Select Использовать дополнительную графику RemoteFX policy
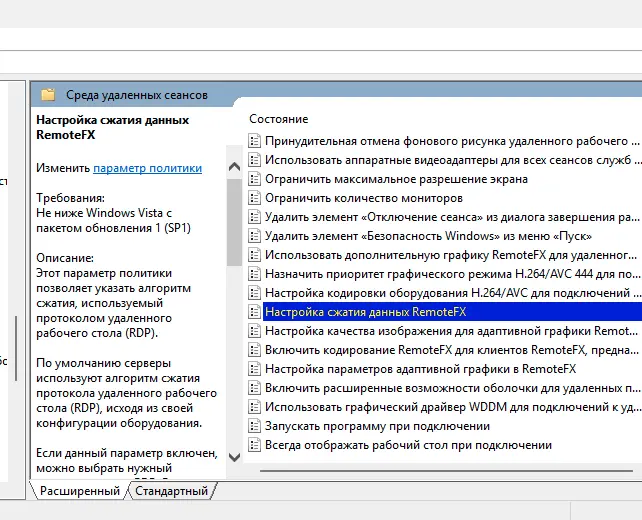The image size is (642, 520). coord(450,255)
